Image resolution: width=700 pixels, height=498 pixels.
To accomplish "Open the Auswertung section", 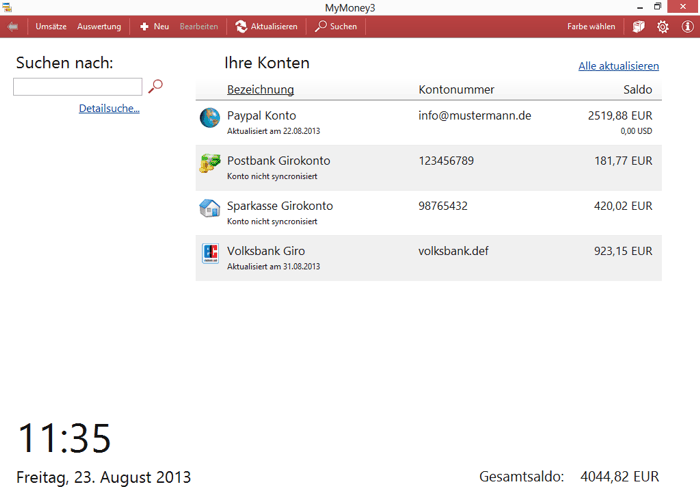I will tap(99, 26).
